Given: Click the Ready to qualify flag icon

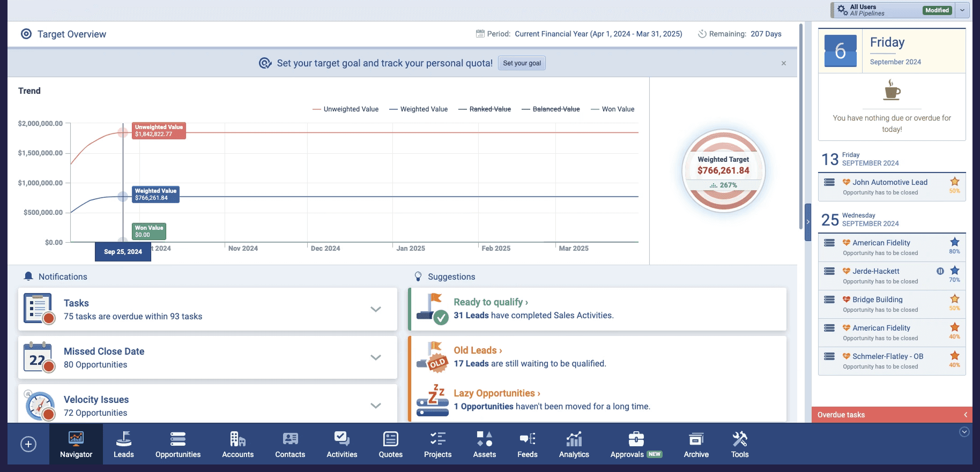Looking at the screenshot, I should tap(433, 309).
